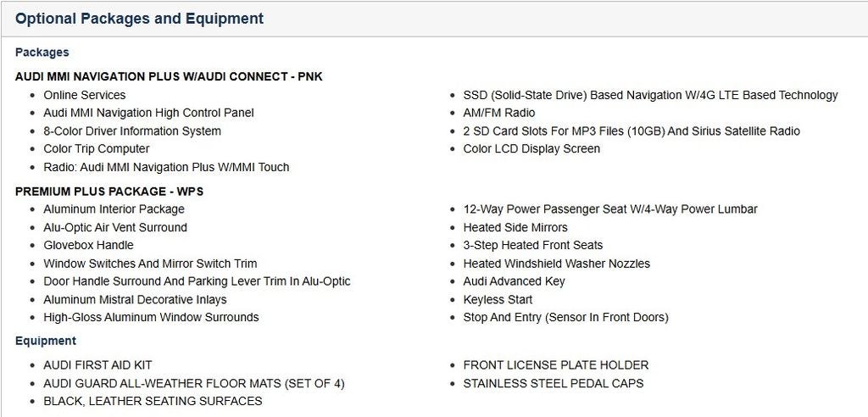The image size is (868, 417).
Task: Select the Equipment section heading
Action: [x=46, y=341]
